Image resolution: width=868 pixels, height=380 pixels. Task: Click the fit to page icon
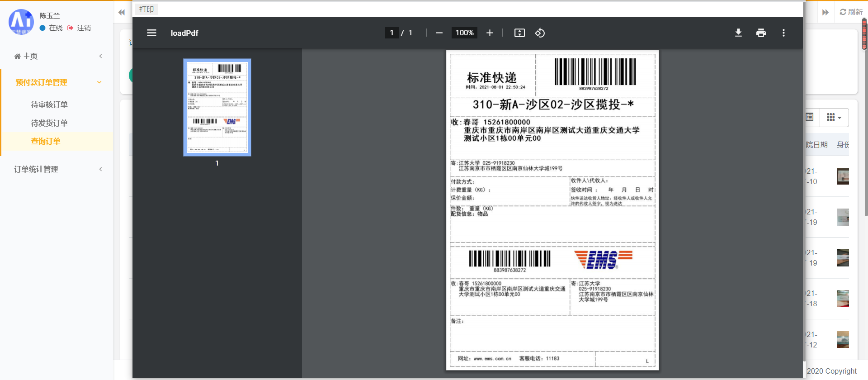click(519, 33)
